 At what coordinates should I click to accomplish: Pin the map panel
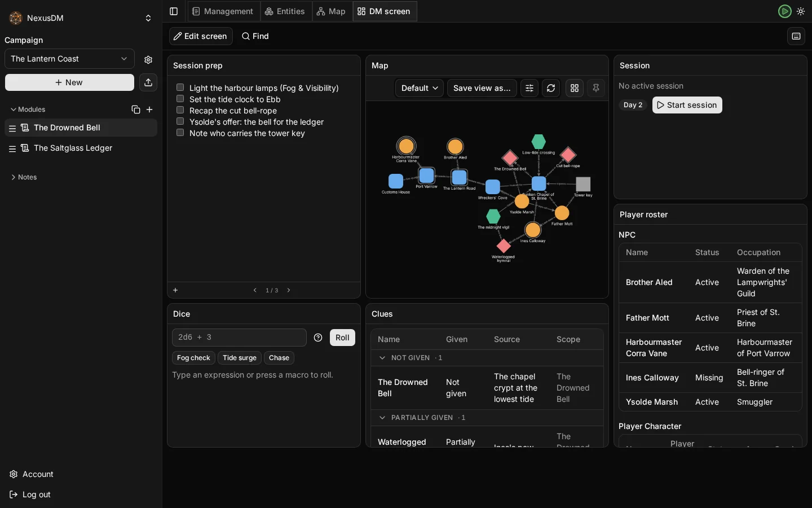coord(596,88)
